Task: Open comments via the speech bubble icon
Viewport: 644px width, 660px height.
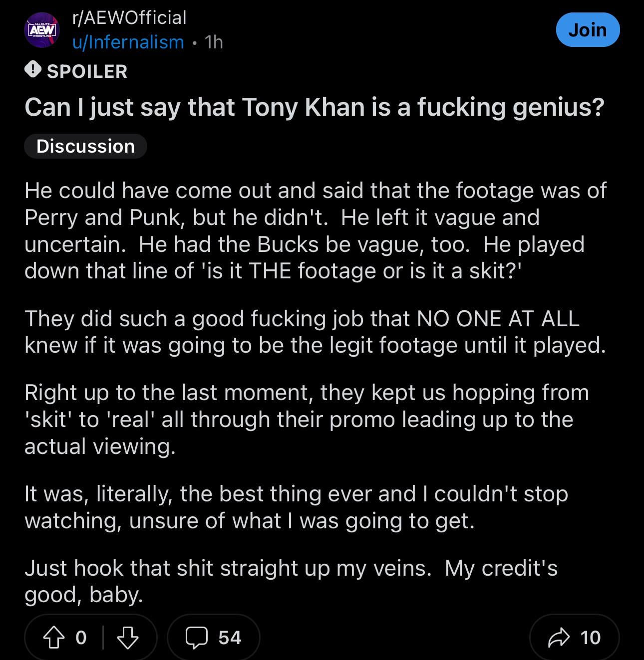Action: tap(196, 638)
